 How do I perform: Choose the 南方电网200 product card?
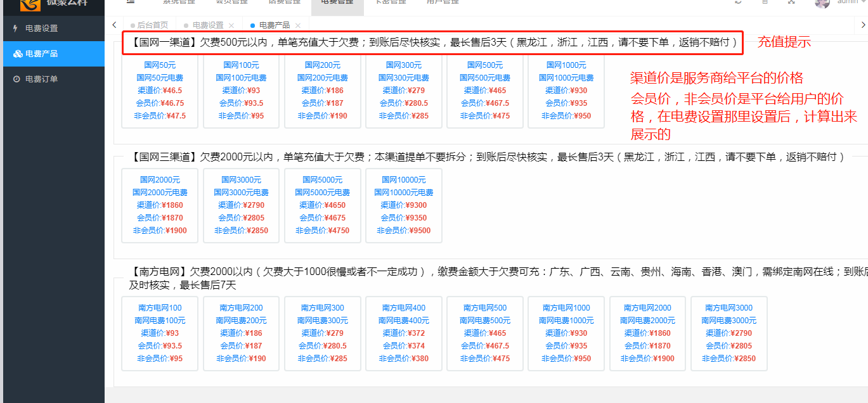(241, 333)
